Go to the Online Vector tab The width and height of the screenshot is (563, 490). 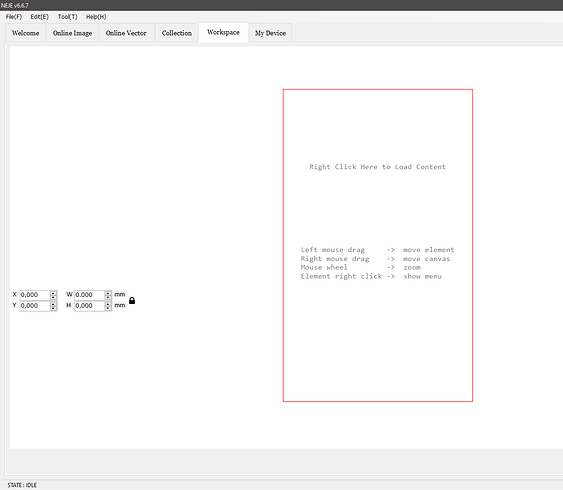click(x=126, y=33)
